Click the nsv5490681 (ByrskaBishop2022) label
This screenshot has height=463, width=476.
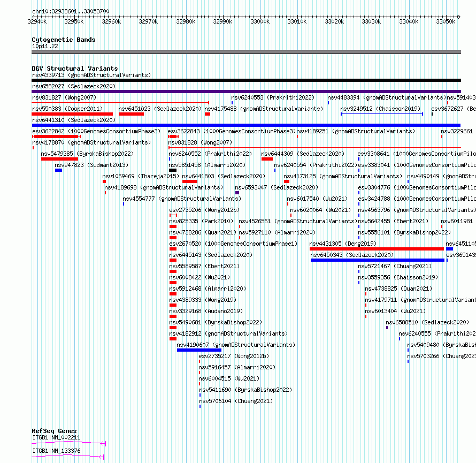(216, 322)
